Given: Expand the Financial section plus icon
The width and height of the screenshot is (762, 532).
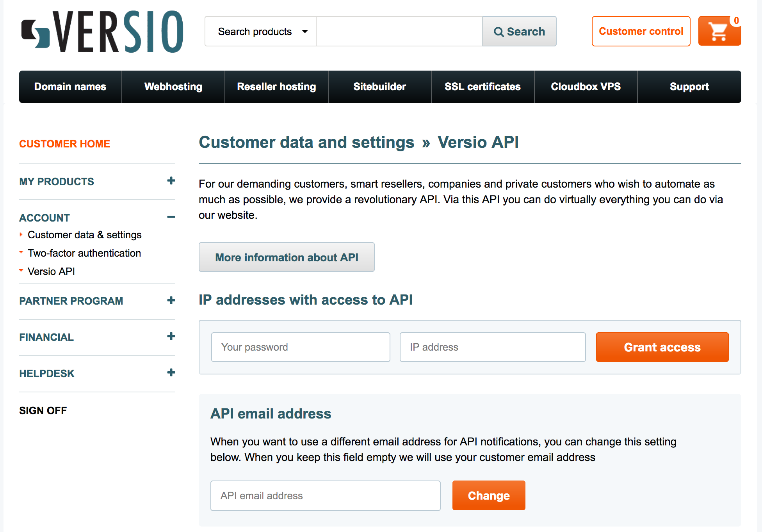Looking at the screenshot, I should [171, 336].
